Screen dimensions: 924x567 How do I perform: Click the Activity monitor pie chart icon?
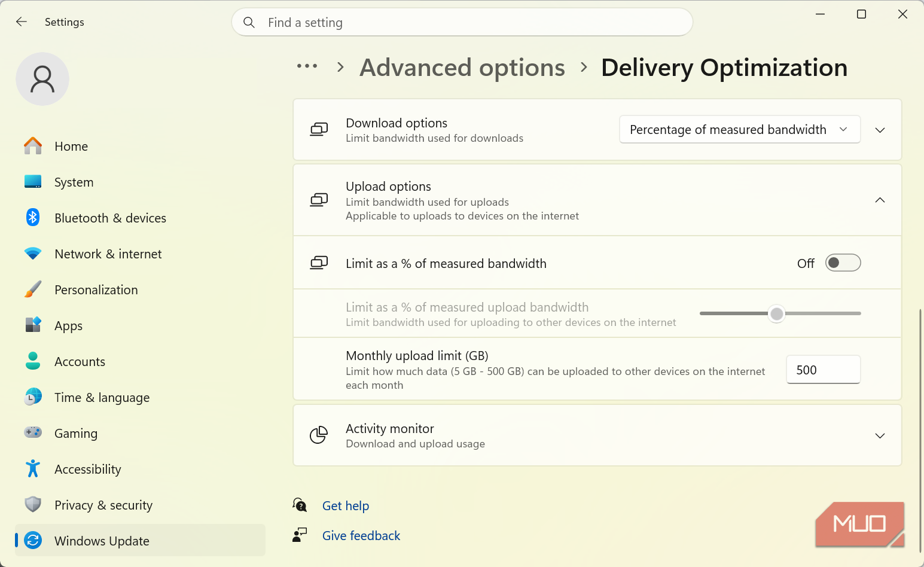[x=319, y=435]
